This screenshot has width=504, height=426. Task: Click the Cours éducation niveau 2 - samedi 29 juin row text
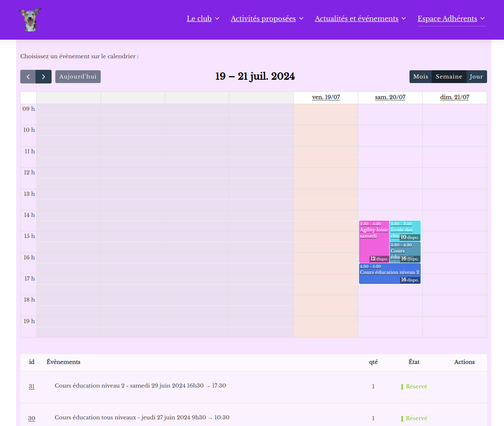[x=140, y=386]
